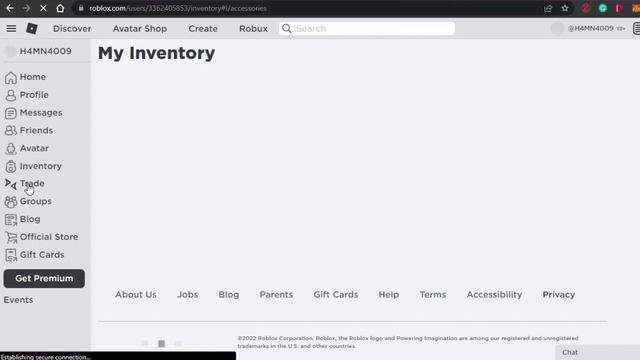Go back with the browser back arrow
Viewport: 640px width, 360px height.
pos(10,8)
